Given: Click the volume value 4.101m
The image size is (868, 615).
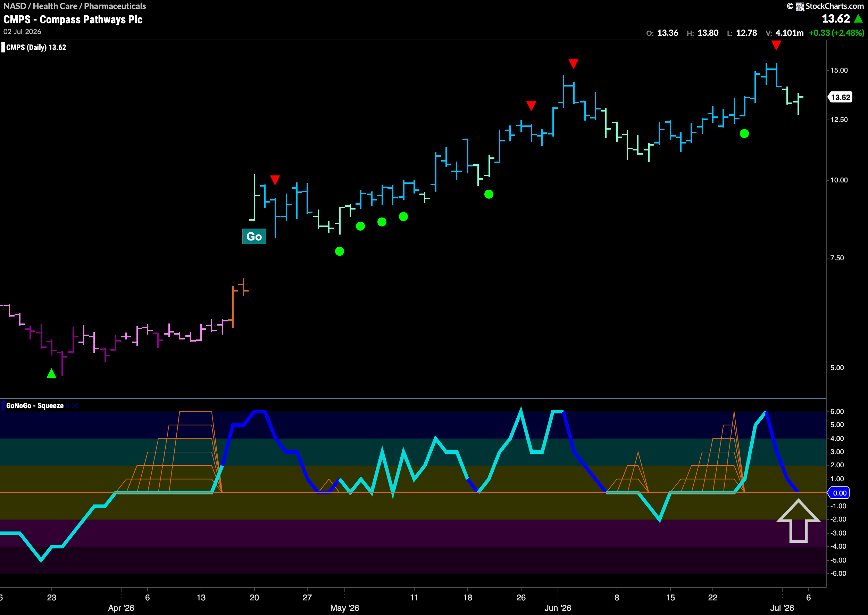Looking at the screenshot, I should (x=789, y=33).
